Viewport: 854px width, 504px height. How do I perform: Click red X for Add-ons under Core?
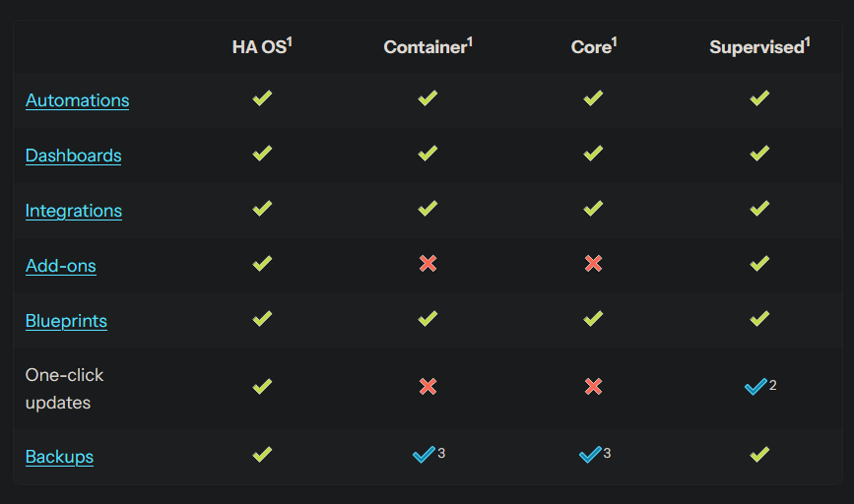[x=593, y=264]
